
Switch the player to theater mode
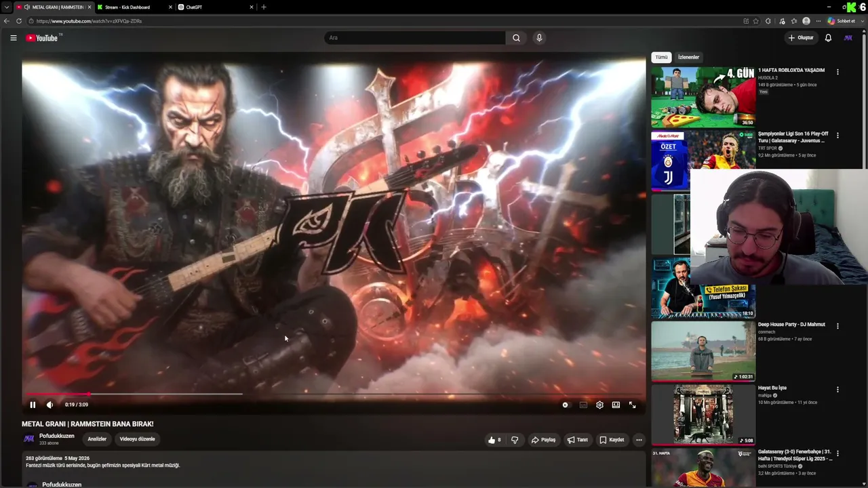tap(616, 405)
